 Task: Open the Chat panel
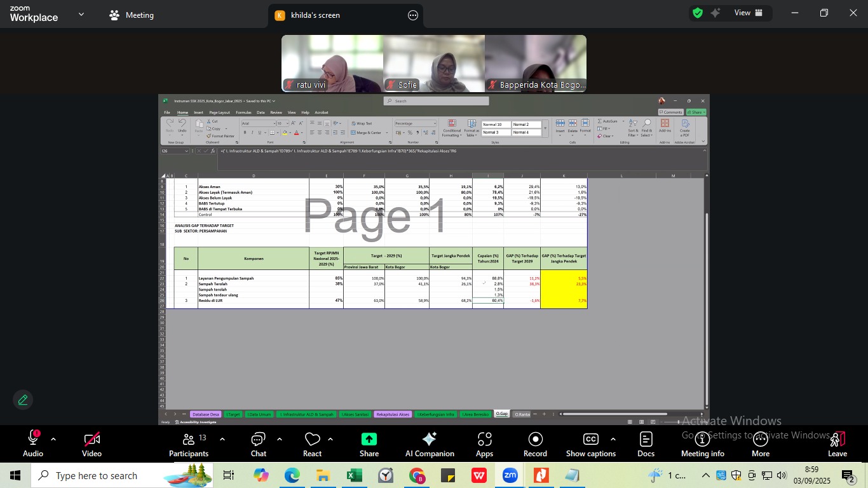pos(258,444)
